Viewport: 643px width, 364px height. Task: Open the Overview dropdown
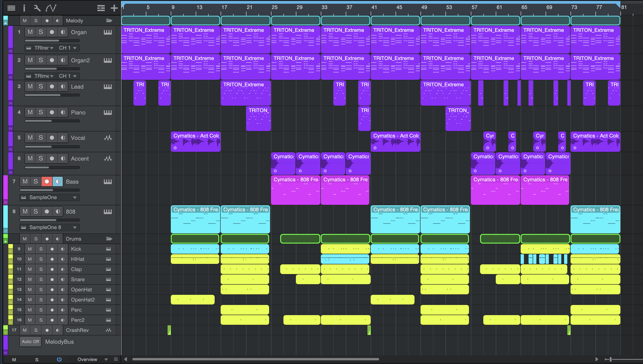pyautogui.click(x=92, y=359)
